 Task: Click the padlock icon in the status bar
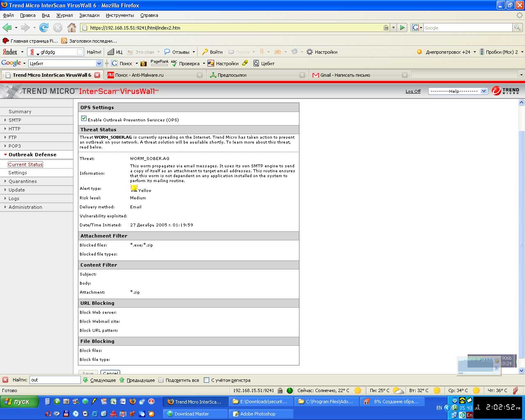(280, 390)
